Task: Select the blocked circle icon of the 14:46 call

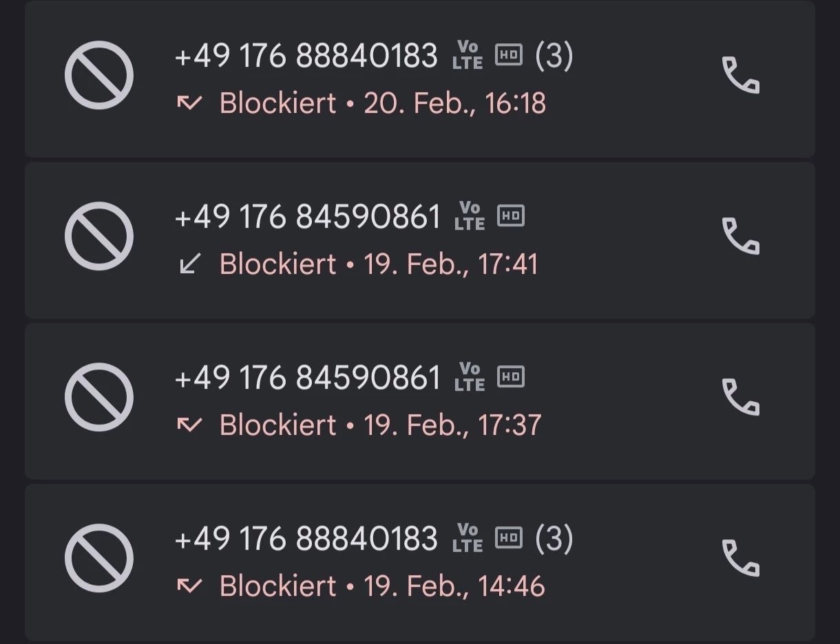Action: click(99, 558)
